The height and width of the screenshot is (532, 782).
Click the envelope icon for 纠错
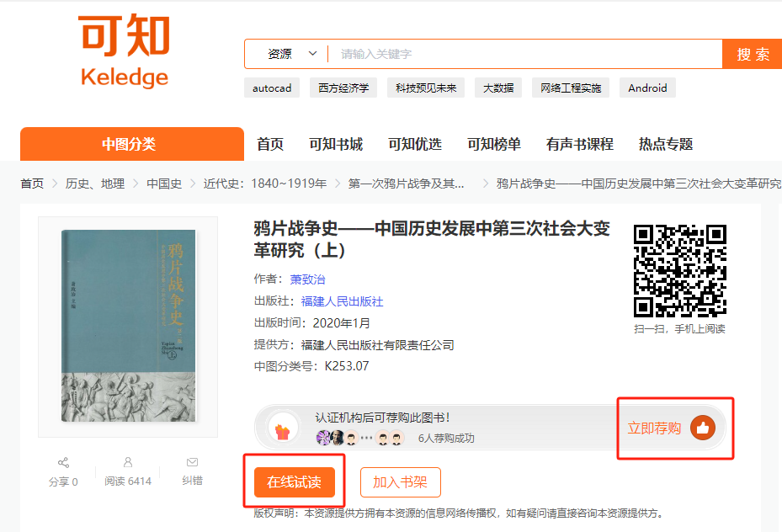(192, 462)
